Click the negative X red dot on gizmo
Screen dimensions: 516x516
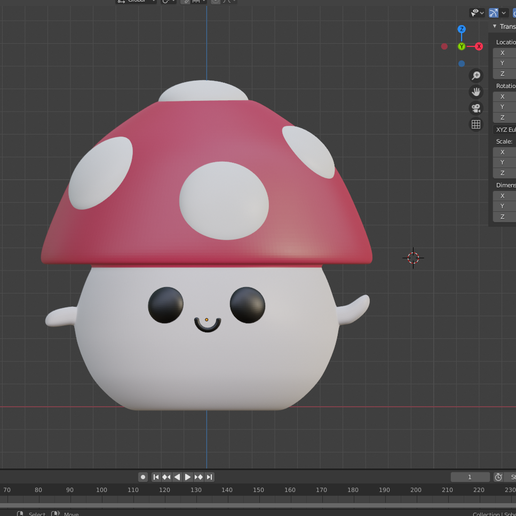pos(444,46)
